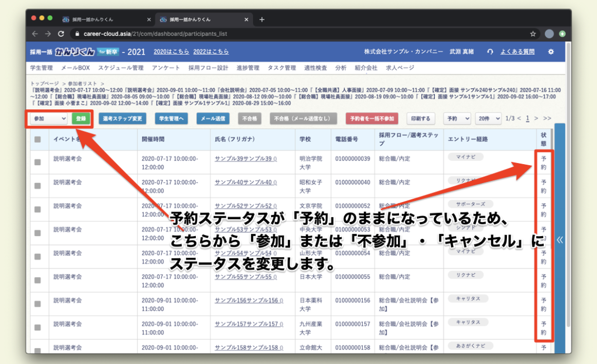Open the スケジュール管理 menu

click(121, 68)
